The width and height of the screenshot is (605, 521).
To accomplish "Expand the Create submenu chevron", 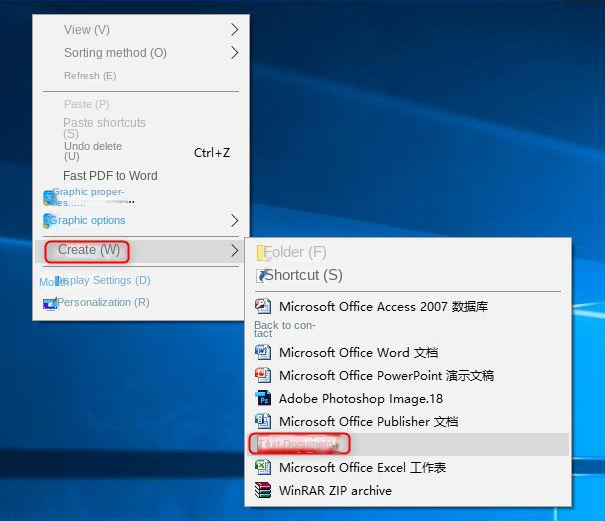I will [x=234, y=250].
